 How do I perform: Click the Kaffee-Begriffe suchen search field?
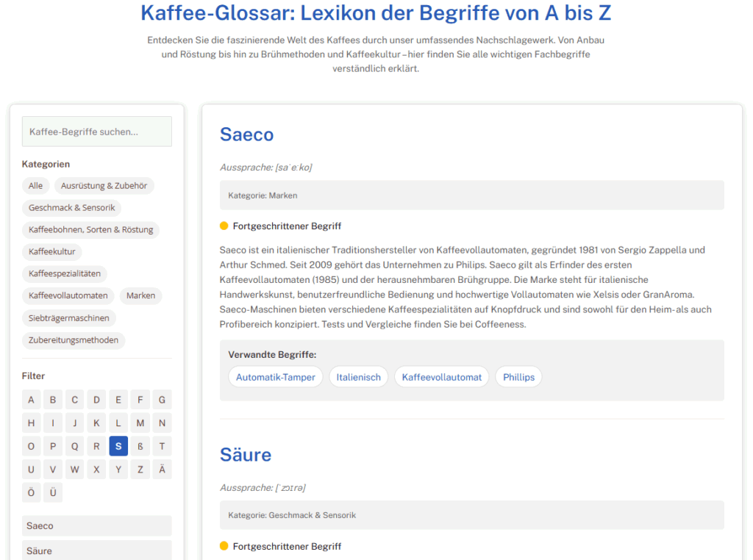point(96,132)
